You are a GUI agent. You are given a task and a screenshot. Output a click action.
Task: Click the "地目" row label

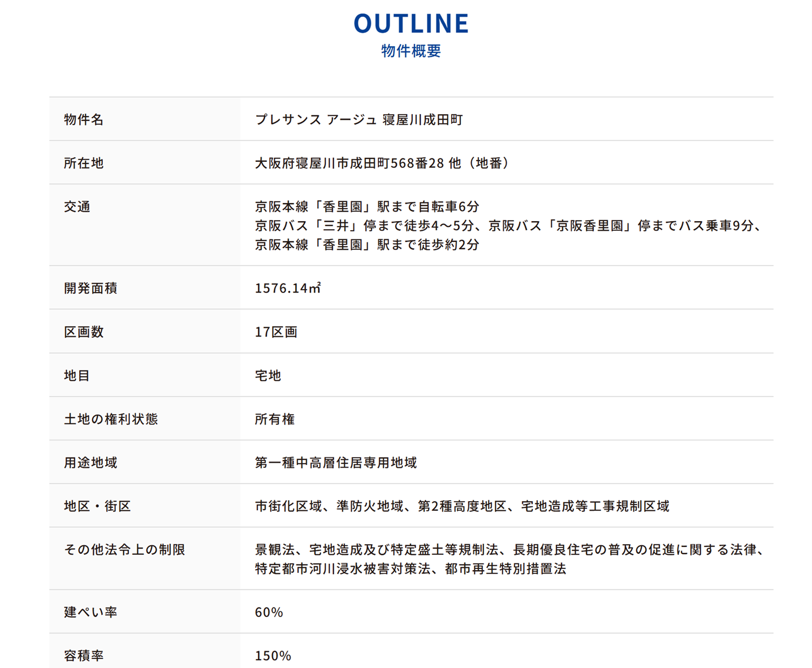77,375
